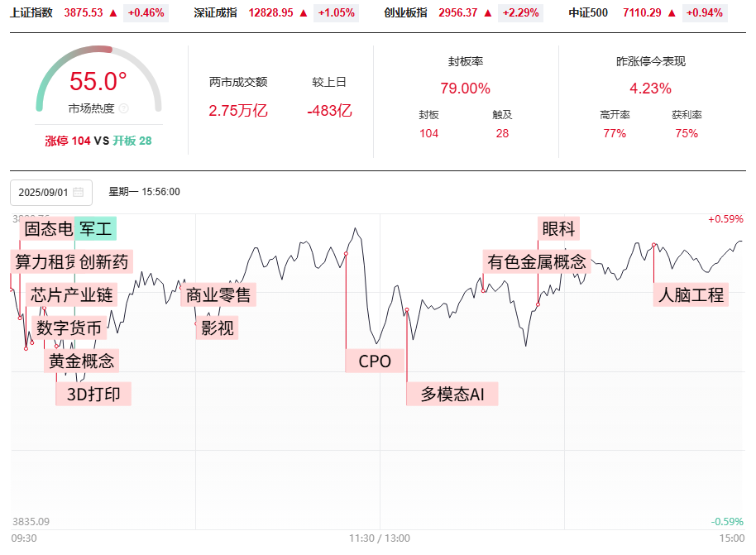Click up-arrow beside 中证500 7110.29

coord(674,13)
